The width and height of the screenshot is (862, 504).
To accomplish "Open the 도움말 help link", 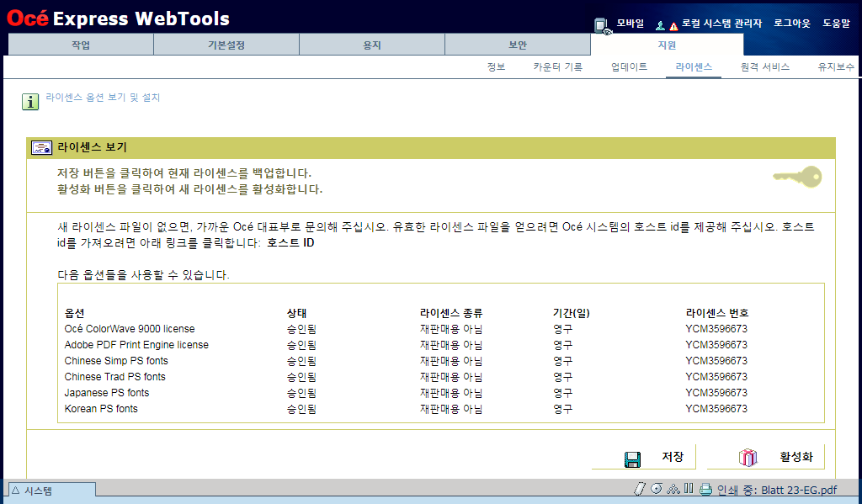I will coord(836,23).
